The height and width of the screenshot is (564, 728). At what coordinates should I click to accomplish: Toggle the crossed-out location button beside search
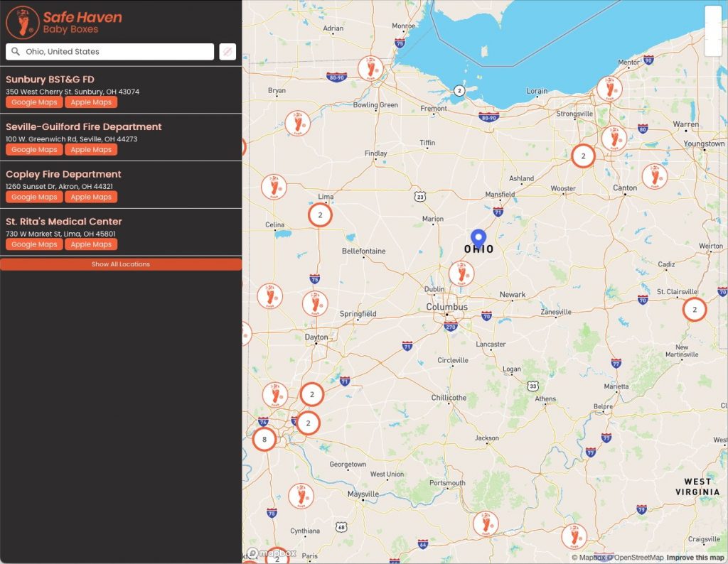pos(227,52)
